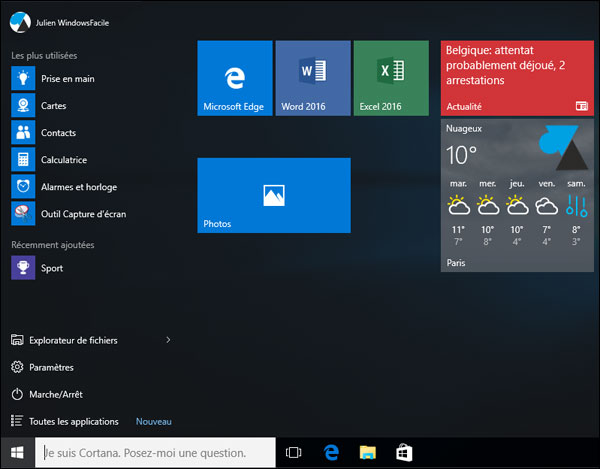Click the news headline about Belgique

point(505,65)
